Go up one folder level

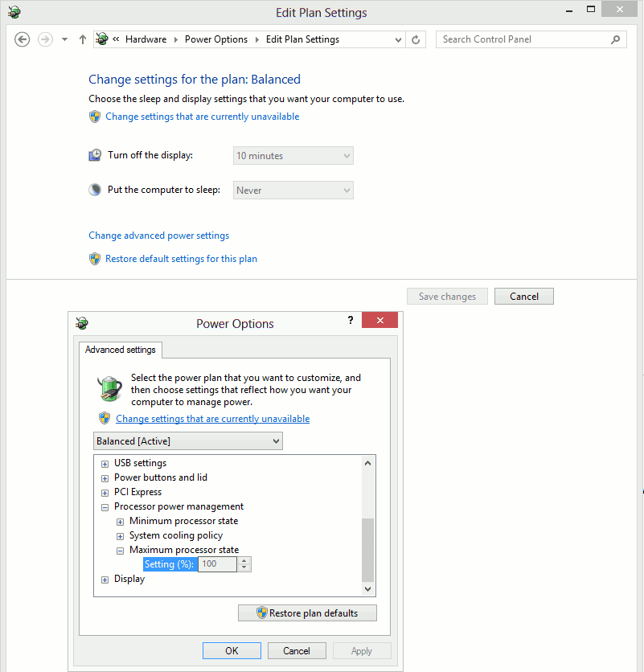[83, 39]
